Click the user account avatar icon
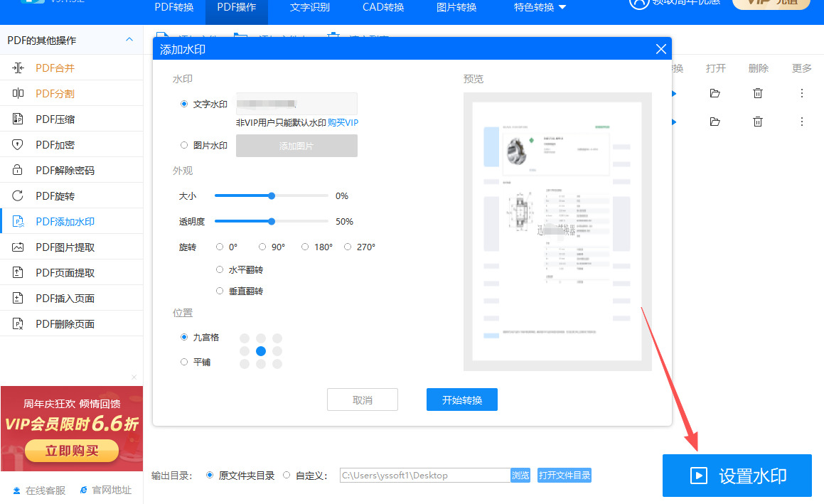The image size is (824, 504). point(639,3)
